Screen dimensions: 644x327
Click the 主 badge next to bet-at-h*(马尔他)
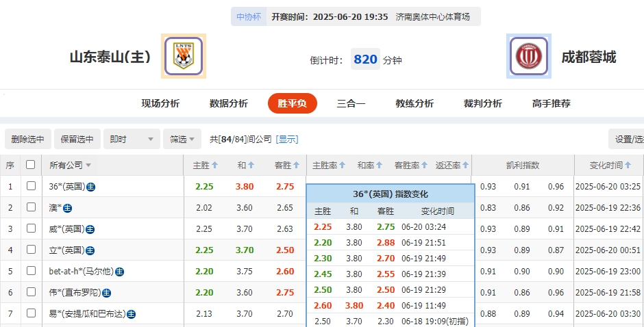(119, 272)
